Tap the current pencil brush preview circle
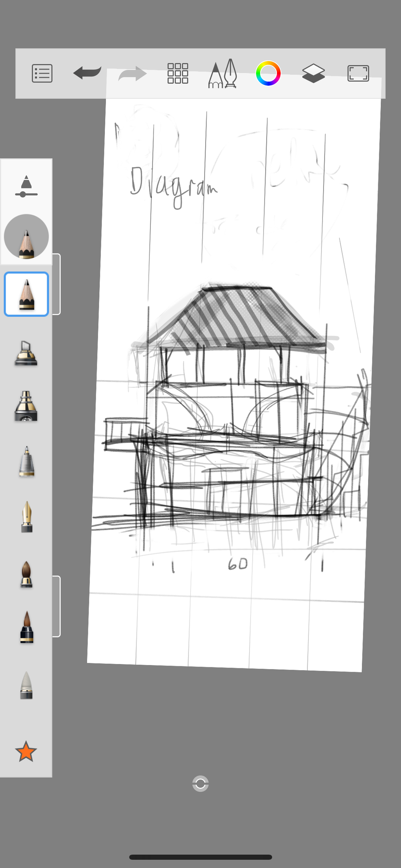Viewport: 401px width, 868px height. (26, 237)
